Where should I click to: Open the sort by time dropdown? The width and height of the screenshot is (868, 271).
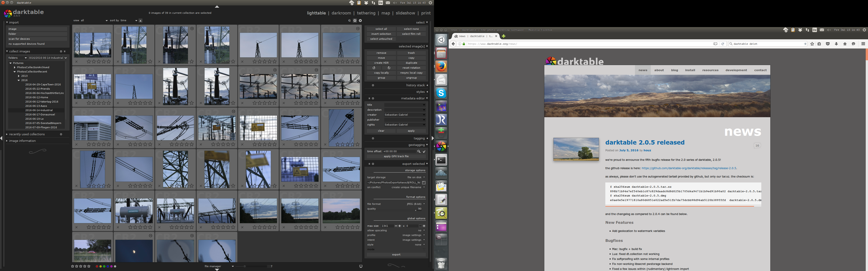point(129,21)
